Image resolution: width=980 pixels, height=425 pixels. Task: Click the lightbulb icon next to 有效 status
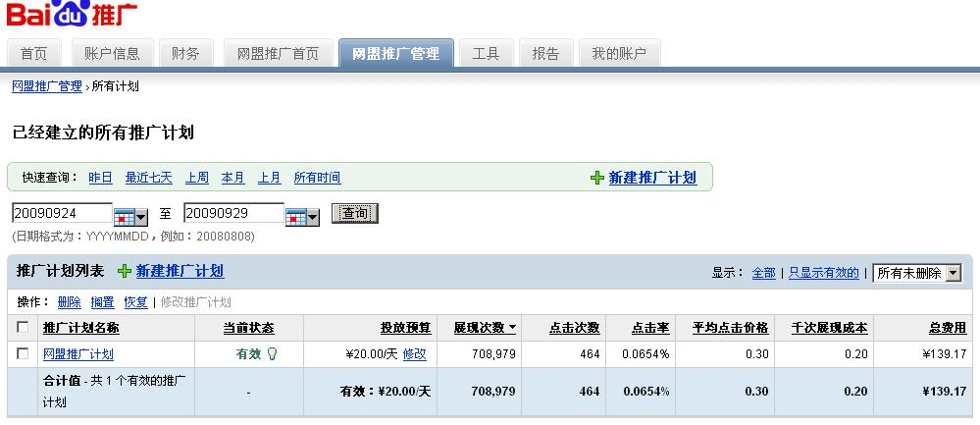[272, 354]
